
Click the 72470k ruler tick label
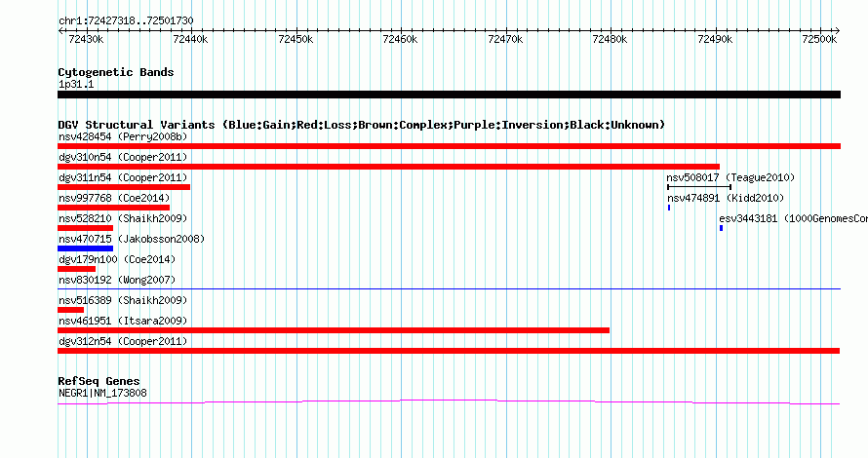[x=505, y=39]
